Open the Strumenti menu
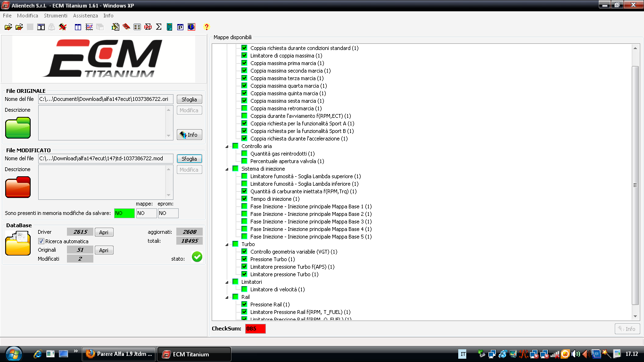This screenshot has width=644, height=362. coord(56,16)
